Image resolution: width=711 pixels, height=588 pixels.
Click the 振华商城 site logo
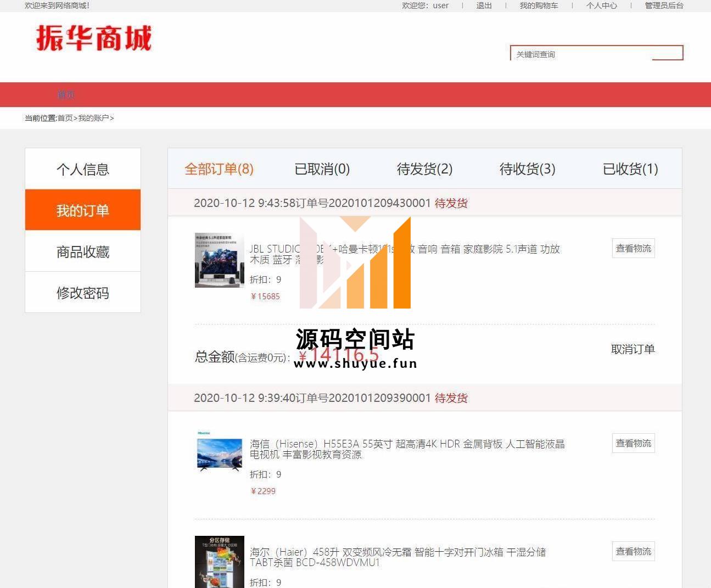pyautogui.click(x=93, y=38)
